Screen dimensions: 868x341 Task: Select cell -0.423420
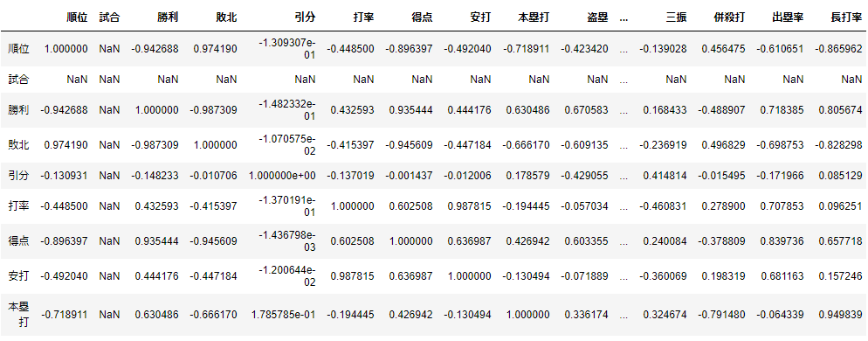tap(584, 49)
